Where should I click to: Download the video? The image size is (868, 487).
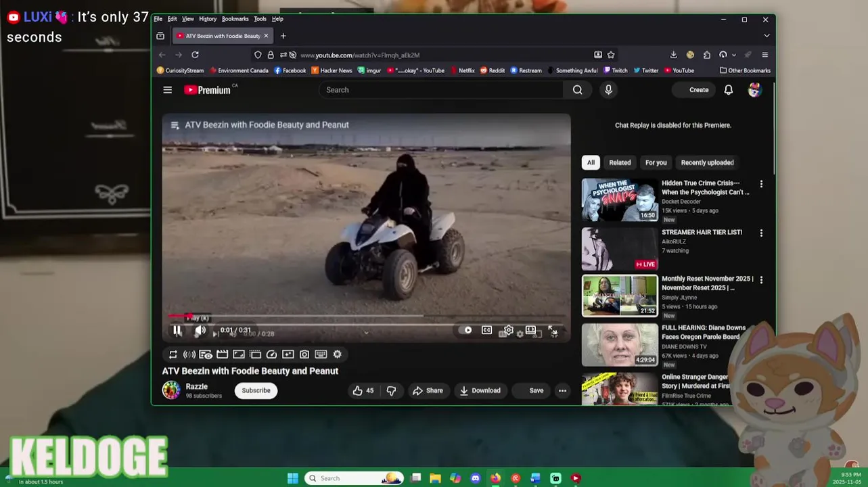[480, 390]
